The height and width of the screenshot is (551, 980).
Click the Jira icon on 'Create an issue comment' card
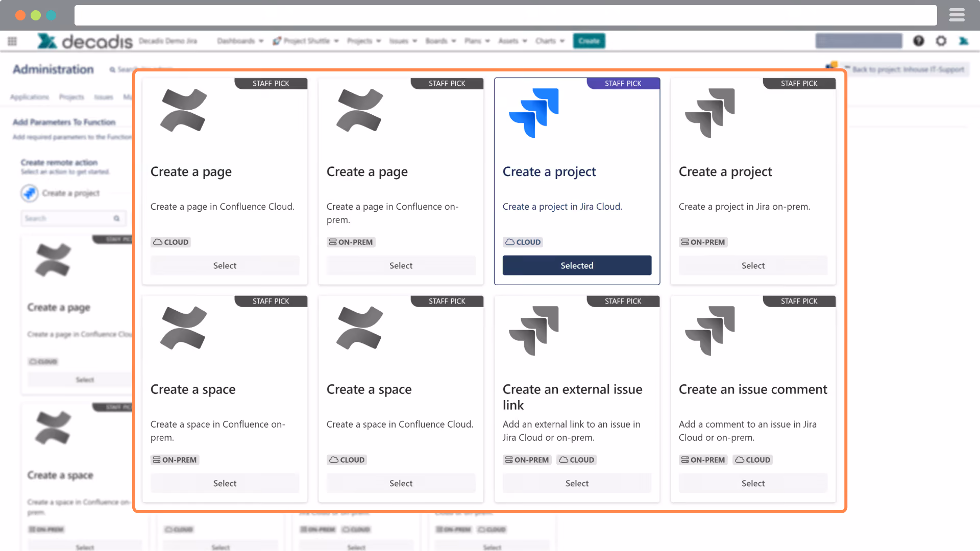click(710, 331)
